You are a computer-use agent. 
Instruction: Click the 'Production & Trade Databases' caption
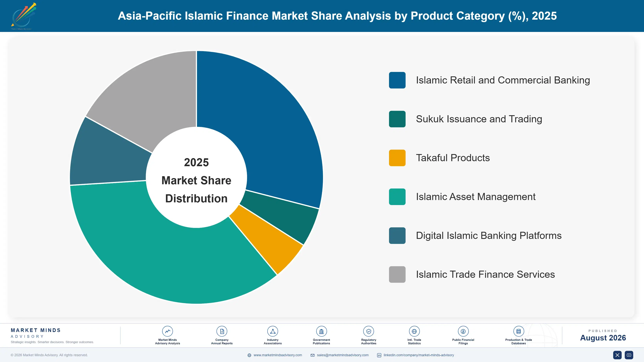518,342
